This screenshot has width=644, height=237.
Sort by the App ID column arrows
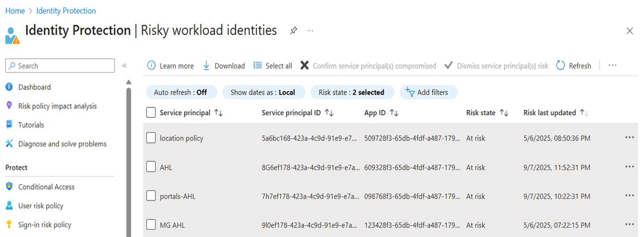tap(394, 113)
